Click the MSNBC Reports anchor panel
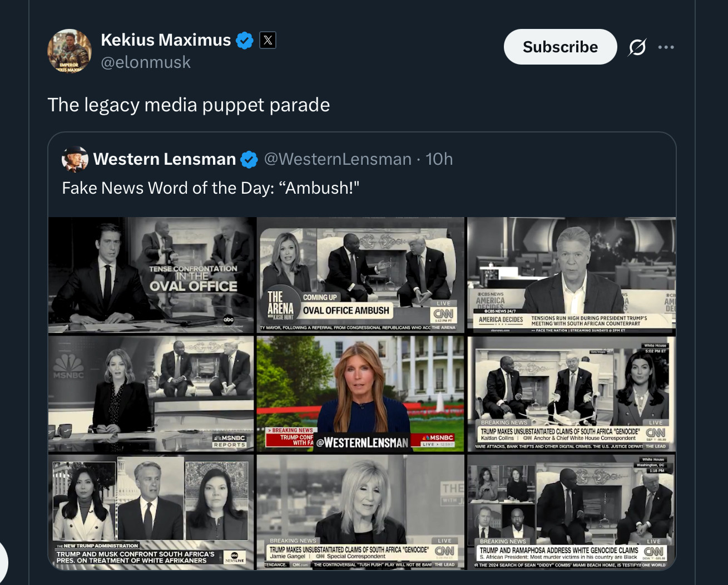The image size is (728, 585). (x=151, y=394)
